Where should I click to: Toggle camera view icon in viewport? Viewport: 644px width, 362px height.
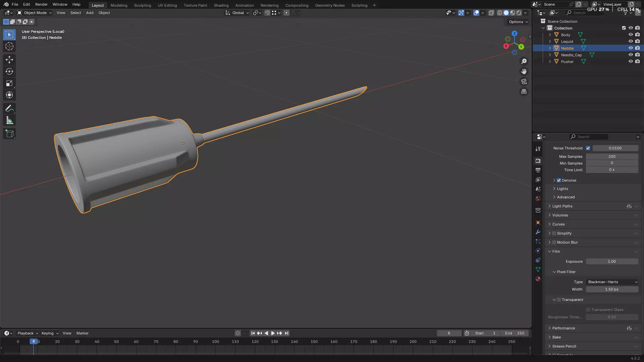pos(524,81)
